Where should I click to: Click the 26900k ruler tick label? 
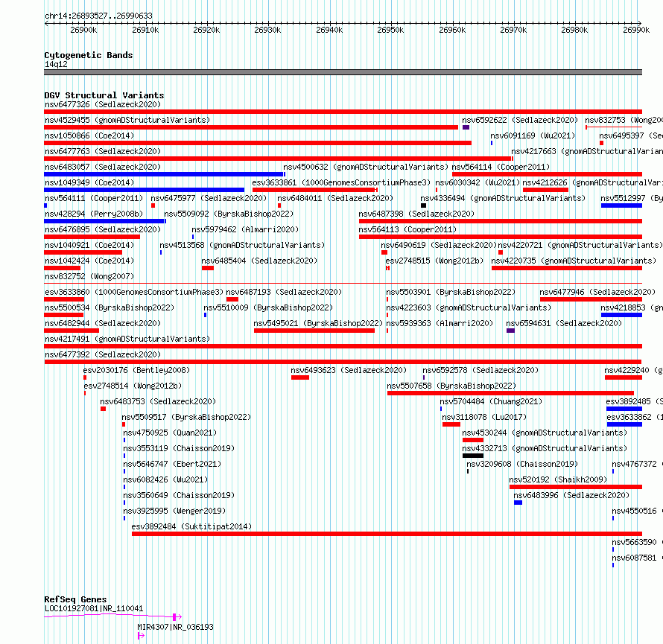coord(83,30)
